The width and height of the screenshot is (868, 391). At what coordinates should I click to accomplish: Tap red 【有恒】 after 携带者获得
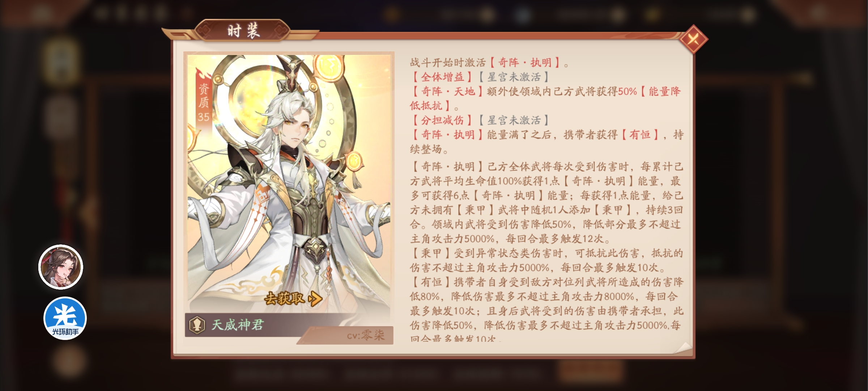pos(640,135)
